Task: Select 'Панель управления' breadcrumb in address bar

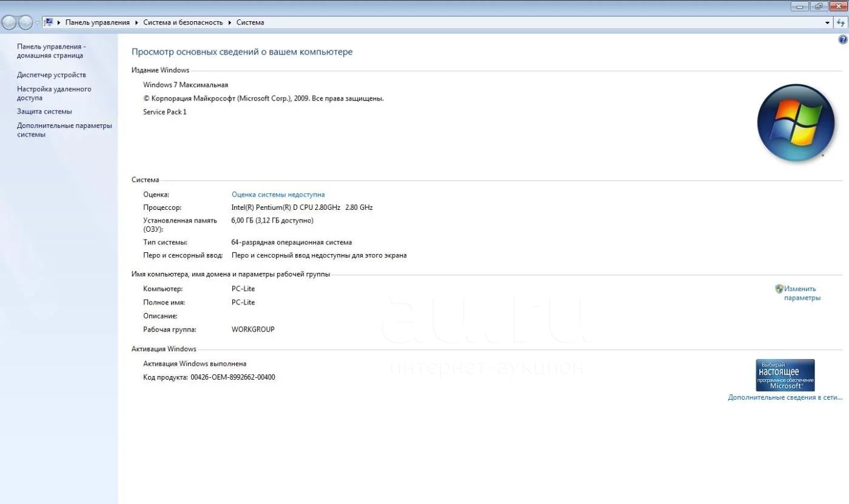Action: [98, 22]
